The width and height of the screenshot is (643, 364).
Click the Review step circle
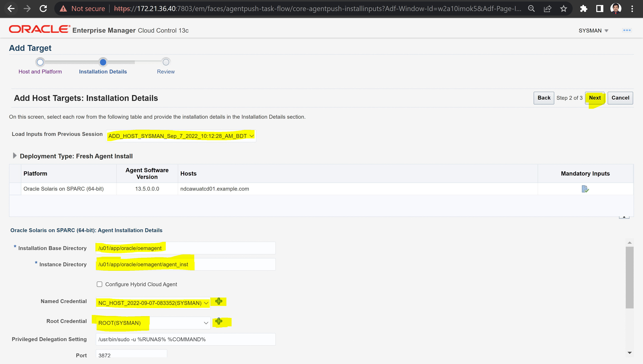pyautogui.click(x=166, y=62)
